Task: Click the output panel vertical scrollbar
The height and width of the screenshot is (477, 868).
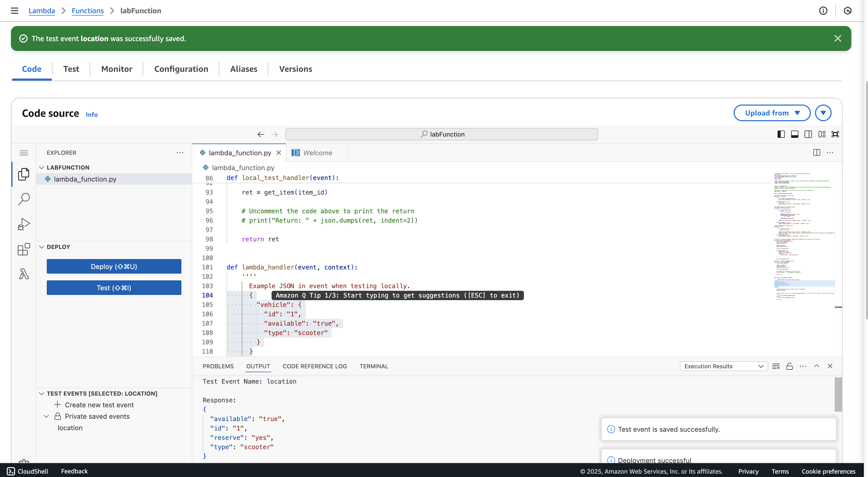Action: 838,395
